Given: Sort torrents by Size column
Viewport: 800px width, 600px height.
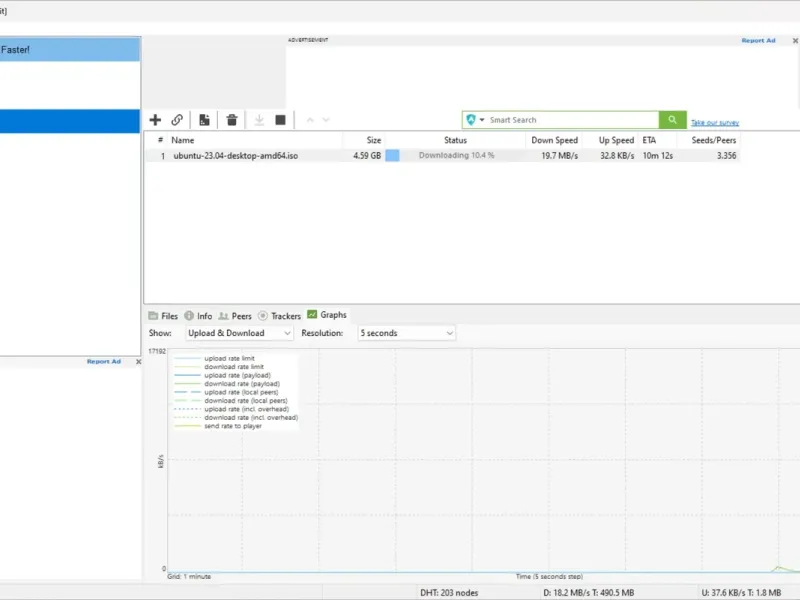Looking at the screenshot, I should [x=373, y=140].
